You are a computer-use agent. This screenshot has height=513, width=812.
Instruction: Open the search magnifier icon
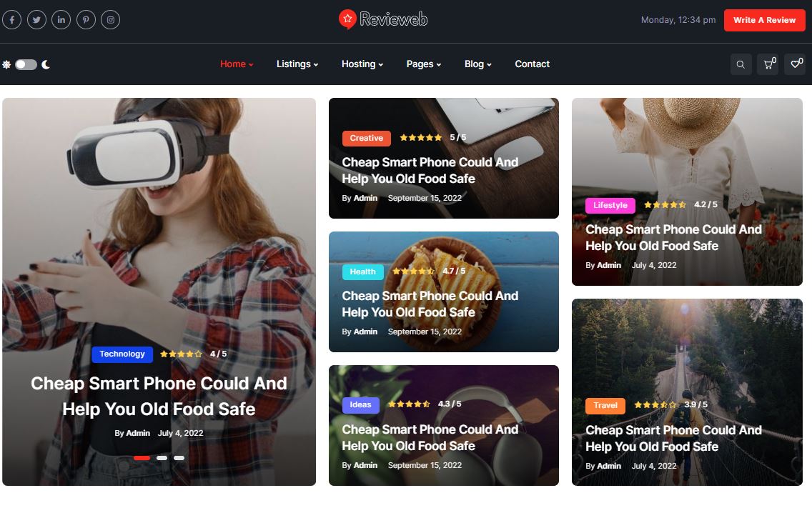click(741, 64)
